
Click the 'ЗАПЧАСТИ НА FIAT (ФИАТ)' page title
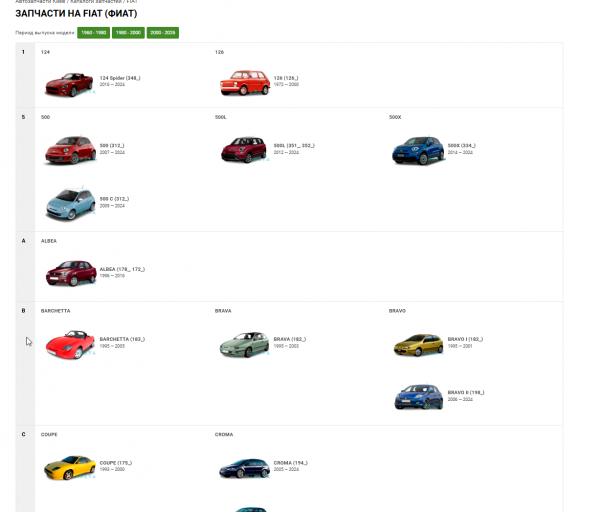coord(76,14)
